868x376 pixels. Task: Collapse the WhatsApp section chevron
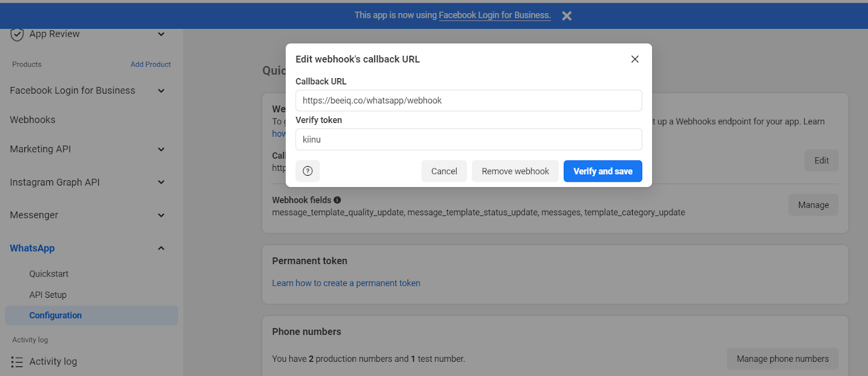tap(161, 248)
